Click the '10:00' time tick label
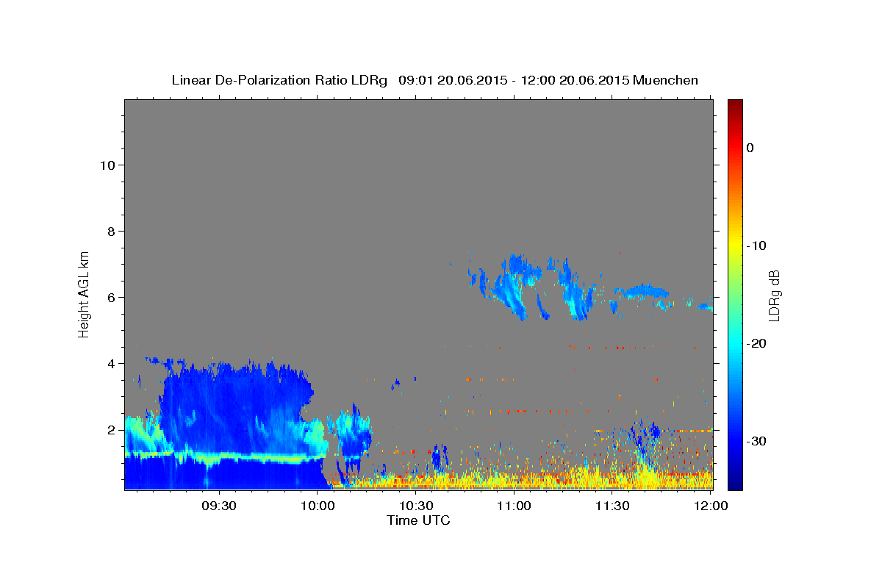This screenshot has height=588, width=882. (x=318, y=506)
